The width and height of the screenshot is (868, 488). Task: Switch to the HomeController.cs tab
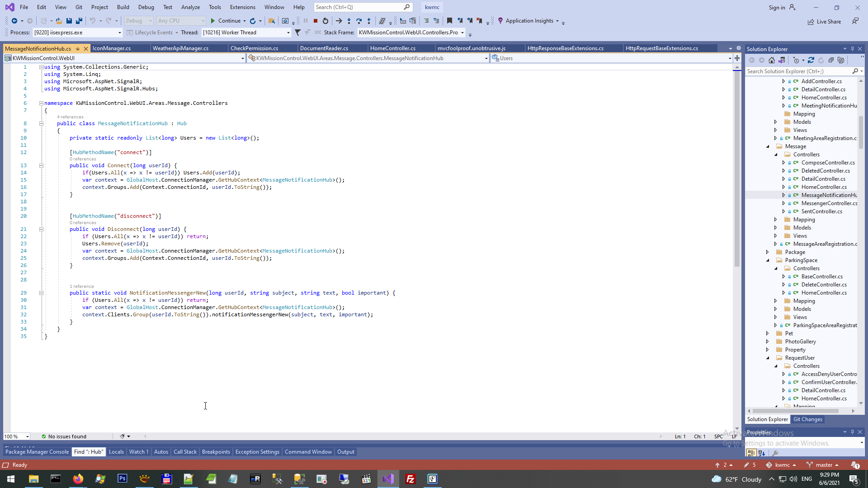(x=392, y=48)
